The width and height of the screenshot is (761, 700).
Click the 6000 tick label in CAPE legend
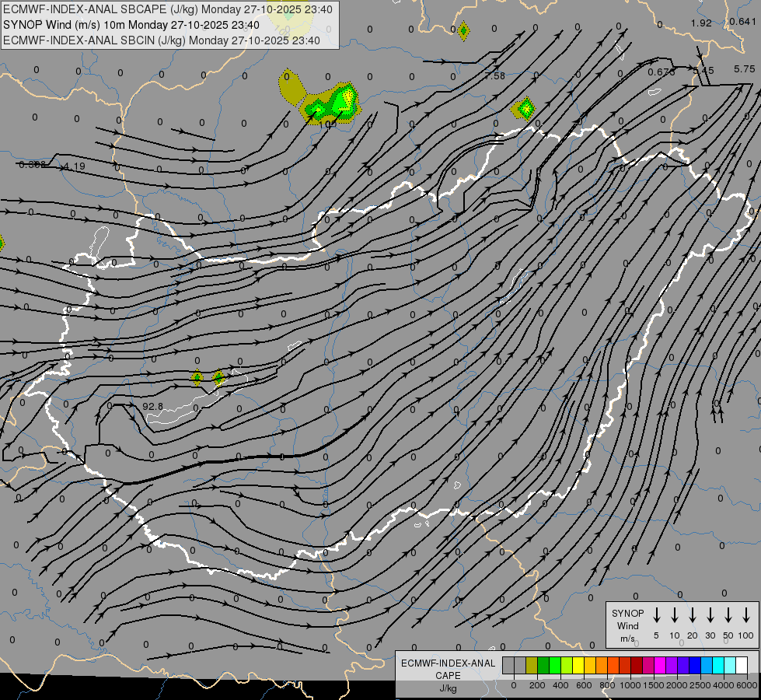pos(747,685)
